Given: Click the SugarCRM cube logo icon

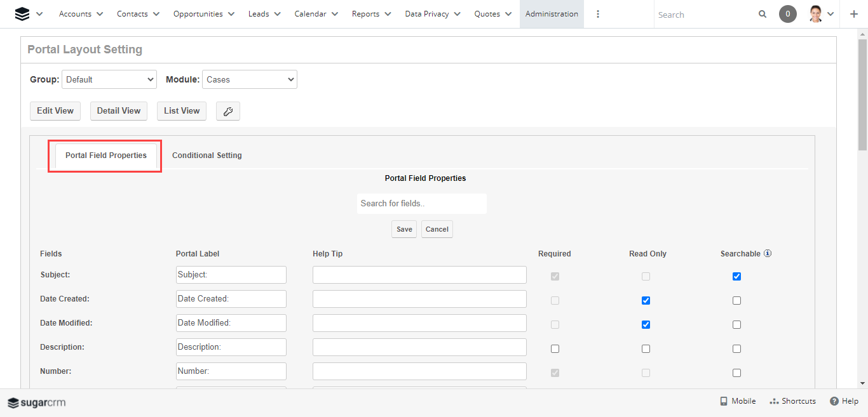Looking at the screenshot, I should pos(22,14).
